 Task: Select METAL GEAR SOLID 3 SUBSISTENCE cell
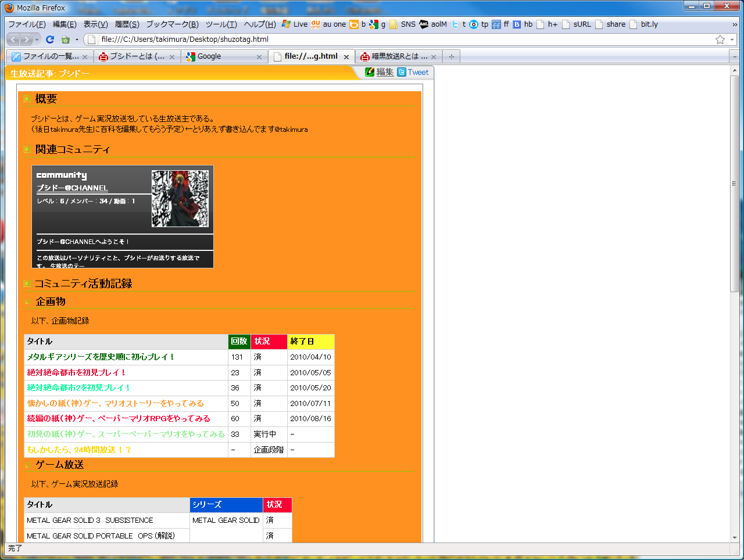(107, 520)
